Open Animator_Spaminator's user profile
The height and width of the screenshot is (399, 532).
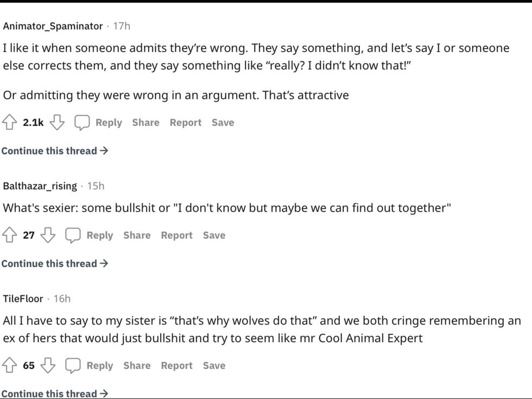[x=53, y=26]
